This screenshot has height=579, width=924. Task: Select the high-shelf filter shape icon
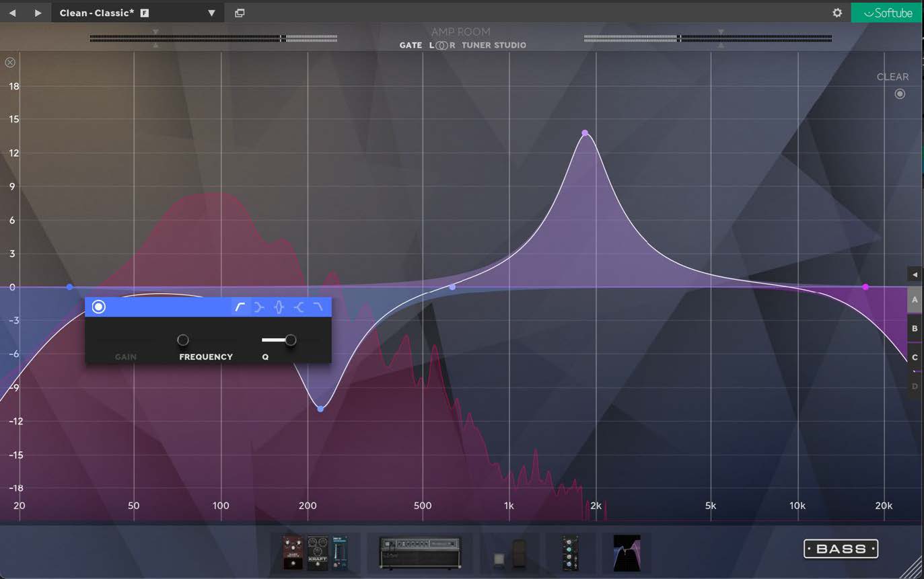(x=299, y=307)
